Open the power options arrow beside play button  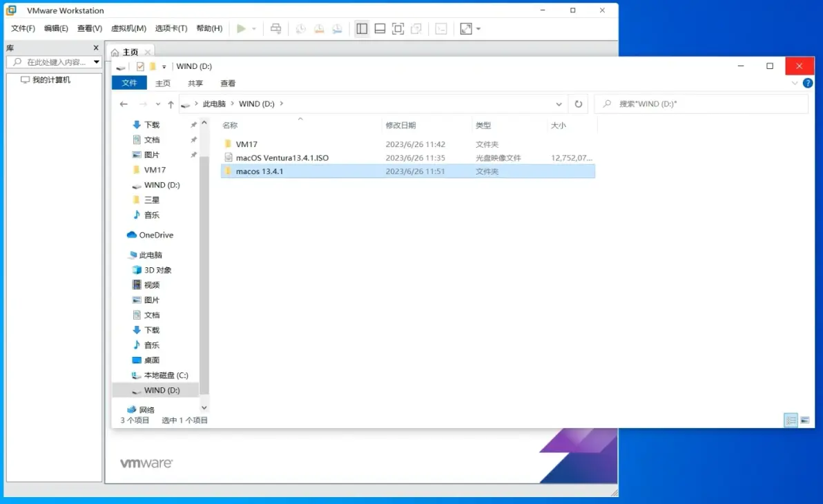[254, 29]
